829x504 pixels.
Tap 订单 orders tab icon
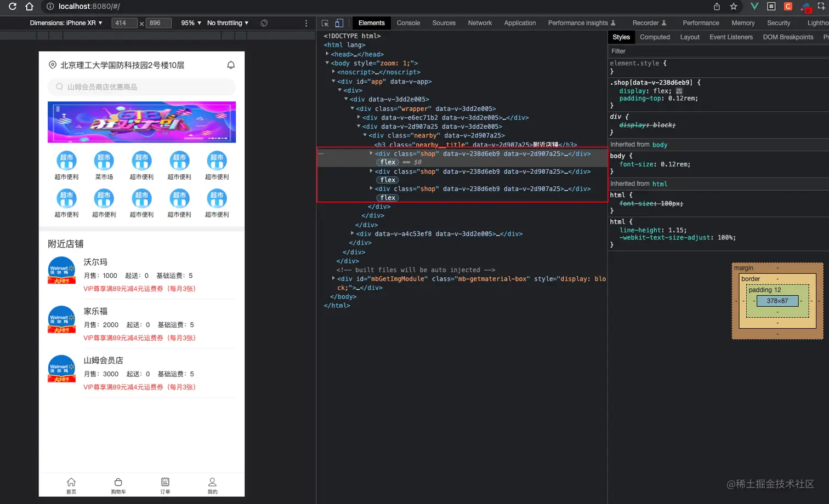point(165,482)
